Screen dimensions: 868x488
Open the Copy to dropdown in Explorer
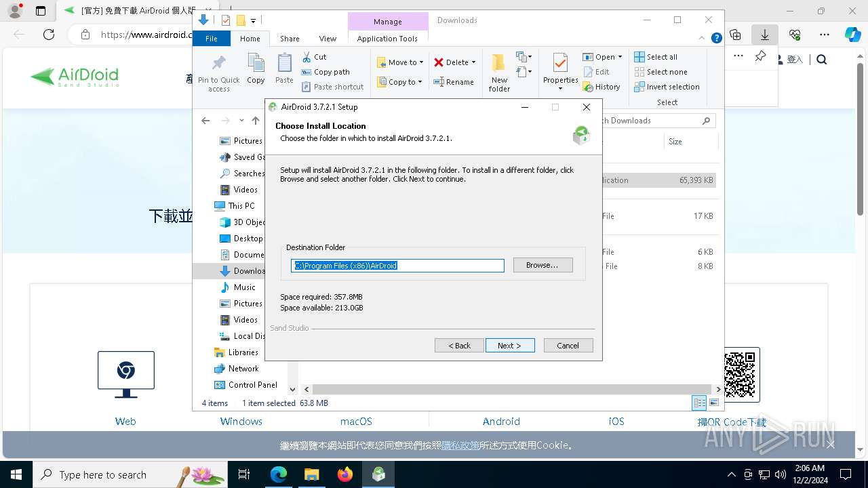pos(400,82)
